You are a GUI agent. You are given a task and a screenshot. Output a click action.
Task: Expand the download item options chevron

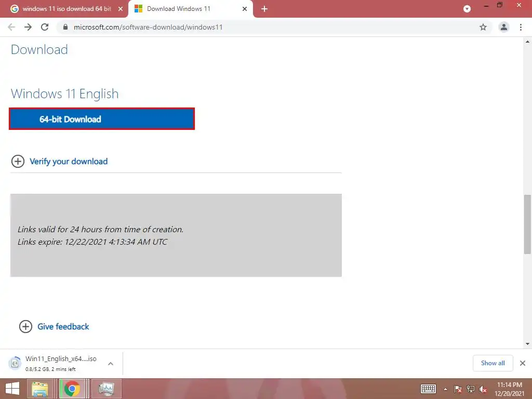pos(111,364)
